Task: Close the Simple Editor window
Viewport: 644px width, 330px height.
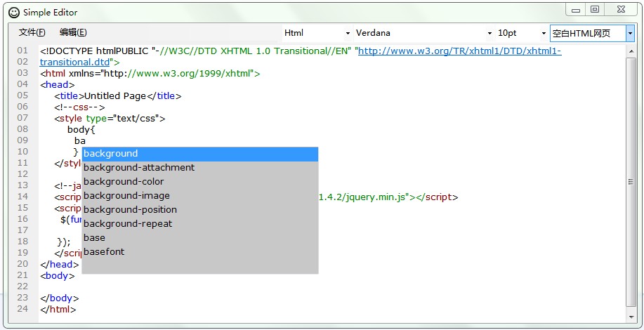Action: pyautogui.click(x=621, y=9)
